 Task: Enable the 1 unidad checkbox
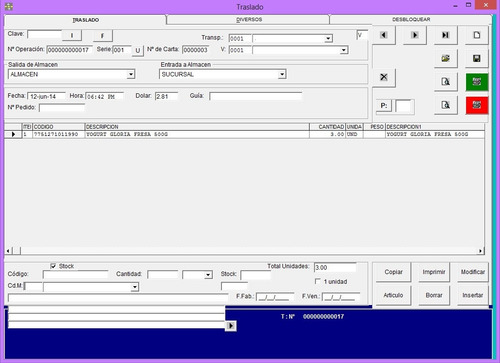coord(318,281)
